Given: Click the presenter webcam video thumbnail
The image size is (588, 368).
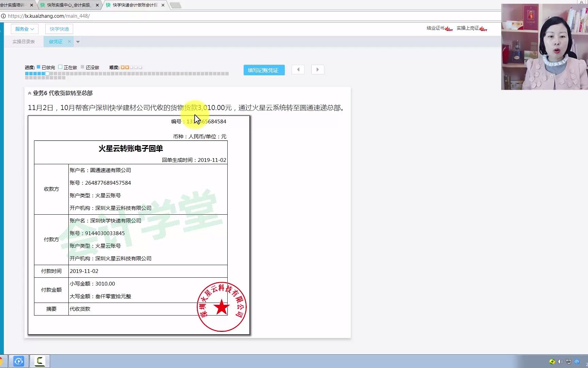Looking at the screenshot, I should (544, 47).
